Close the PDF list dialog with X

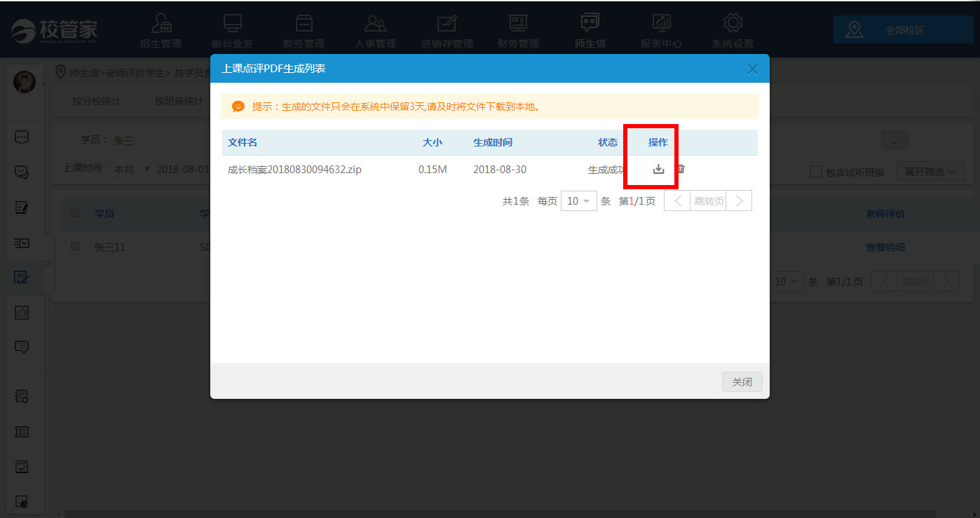[x=752, y=69]
